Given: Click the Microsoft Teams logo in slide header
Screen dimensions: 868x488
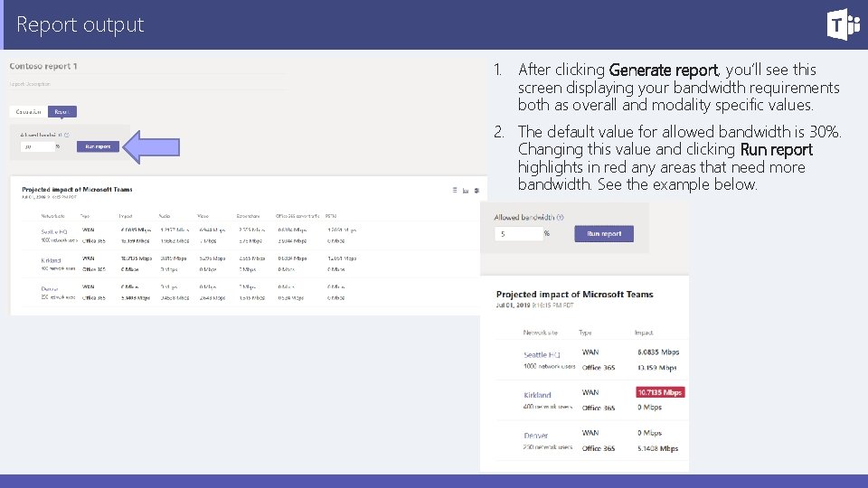Looking at the screenshot, I should 844,24.
